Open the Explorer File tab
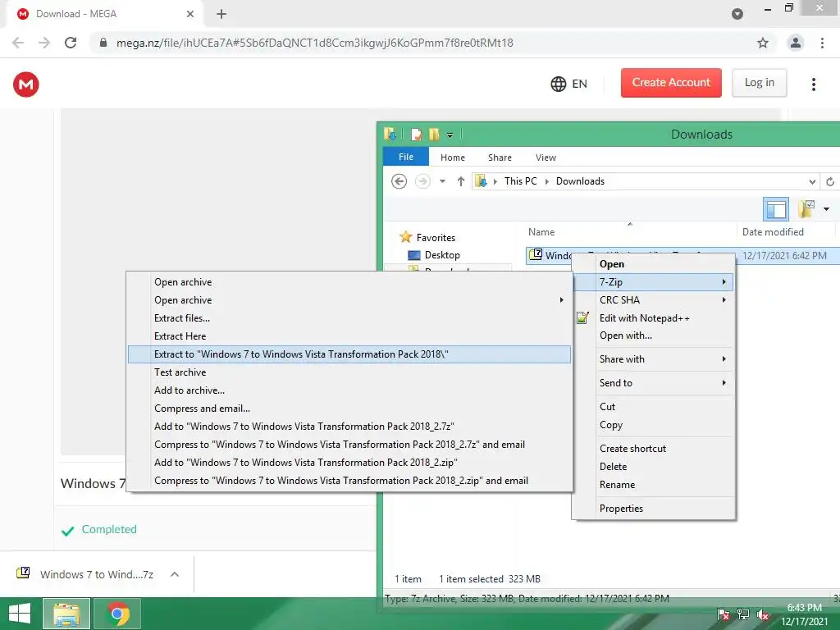 coord(406,157)
